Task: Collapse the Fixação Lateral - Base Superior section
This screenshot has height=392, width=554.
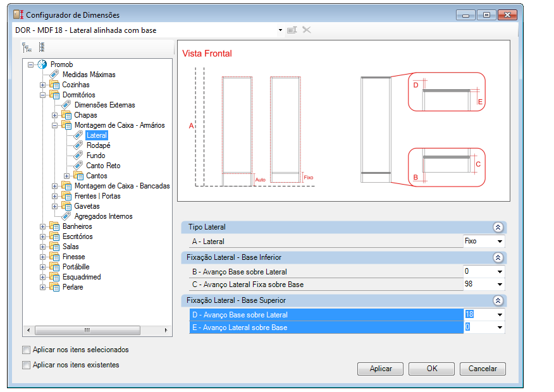Action: click(x=498, y=300)
